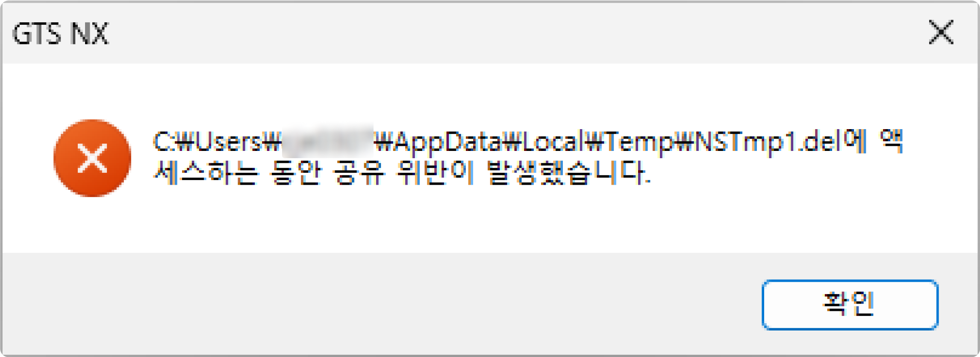Click the red error icon
The height and width of the screenshot is (357, 980).
coord(92,158)
